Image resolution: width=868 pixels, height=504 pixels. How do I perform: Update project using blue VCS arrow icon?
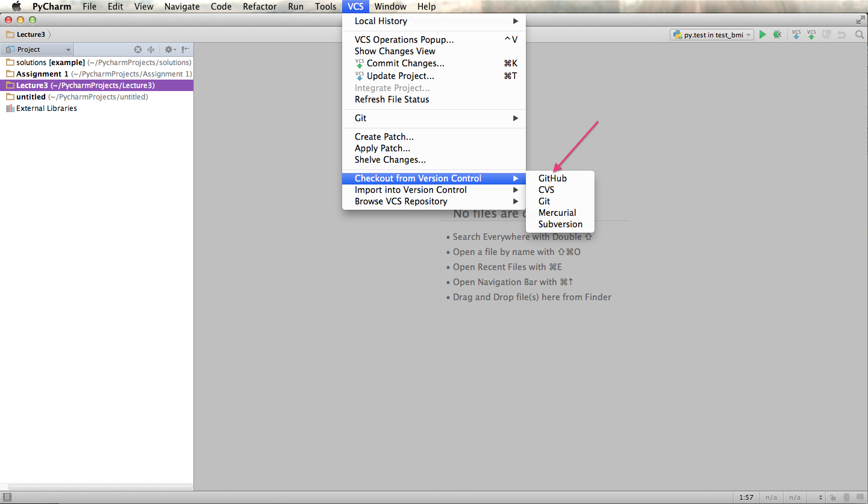point(796,35)
